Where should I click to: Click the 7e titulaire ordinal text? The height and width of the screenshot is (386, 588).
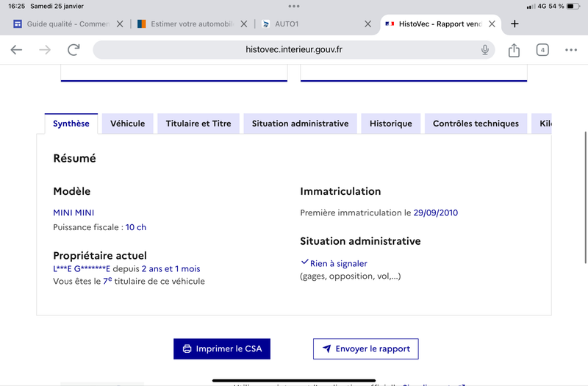107,281
